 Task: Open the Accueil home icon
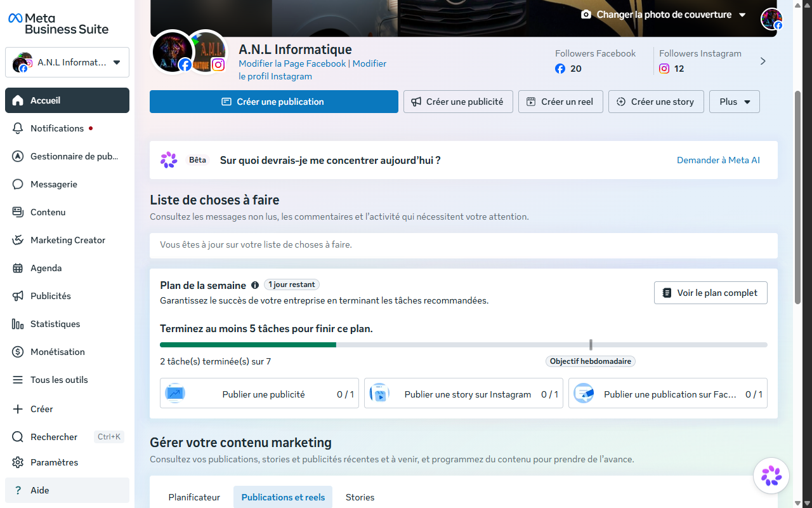click(x=18, y=100)
